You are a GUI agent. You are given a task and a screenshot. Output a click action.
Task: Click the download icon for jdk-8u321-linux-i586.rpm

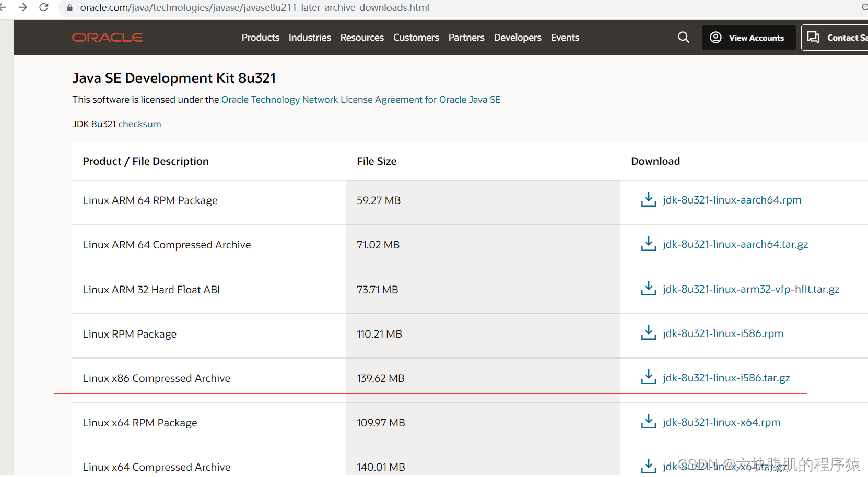[648, 333]
